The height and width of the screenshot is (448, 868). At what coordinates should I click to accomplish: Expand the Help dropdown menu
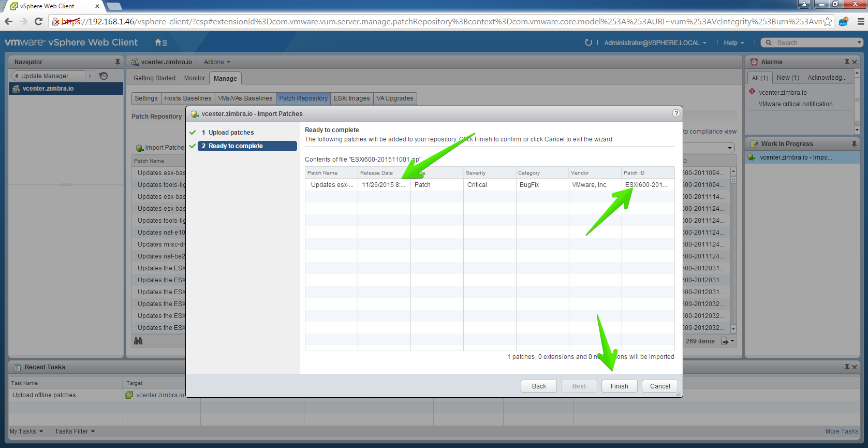[x=734, y=43]
